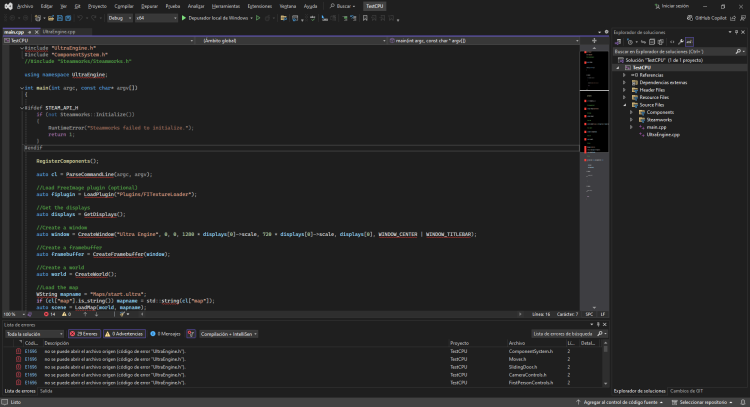The image size is (750, 407).
Task: Open Toda la solución scope dropdown
Action: (x=34, y=334)
